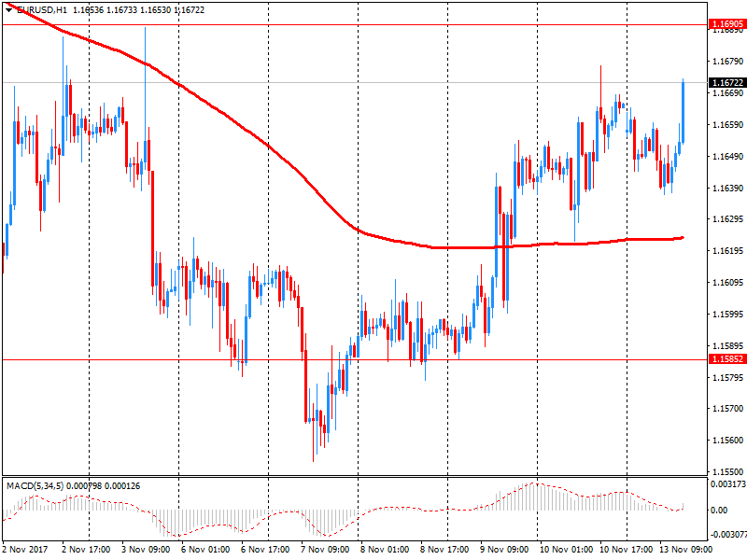The width and height of the screenshot is (747, 560).
Task: Click the 10 Nov 17:00 time label
Action: (x=626, y=549)
